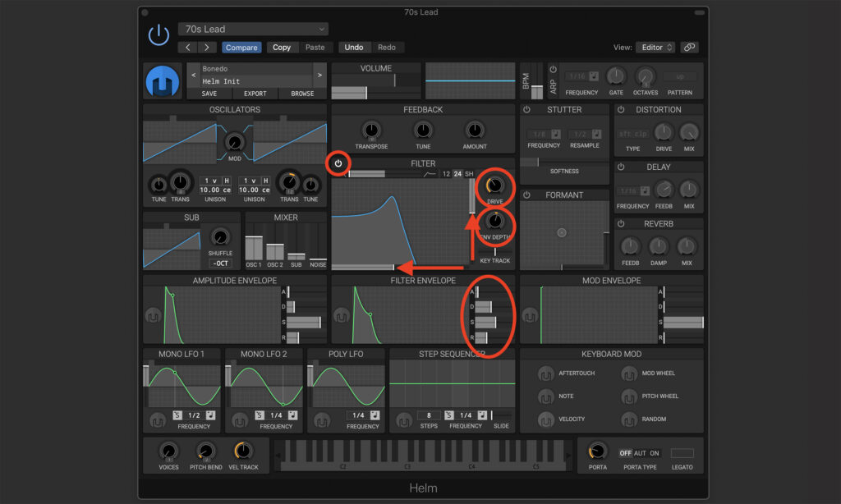Click the Compare button
This screenshot has height=504, width=841.
(x=241, y=47)
